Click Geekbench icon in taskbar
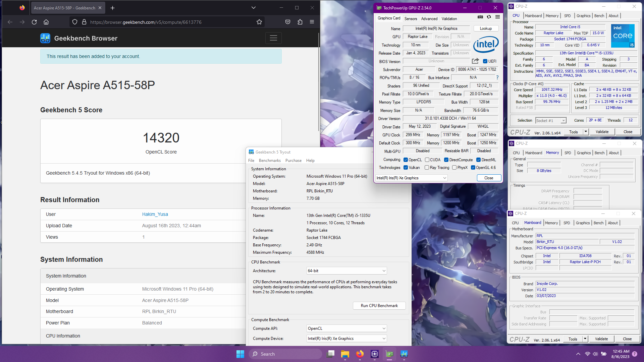The image size is (644, 362). [404, 354]
